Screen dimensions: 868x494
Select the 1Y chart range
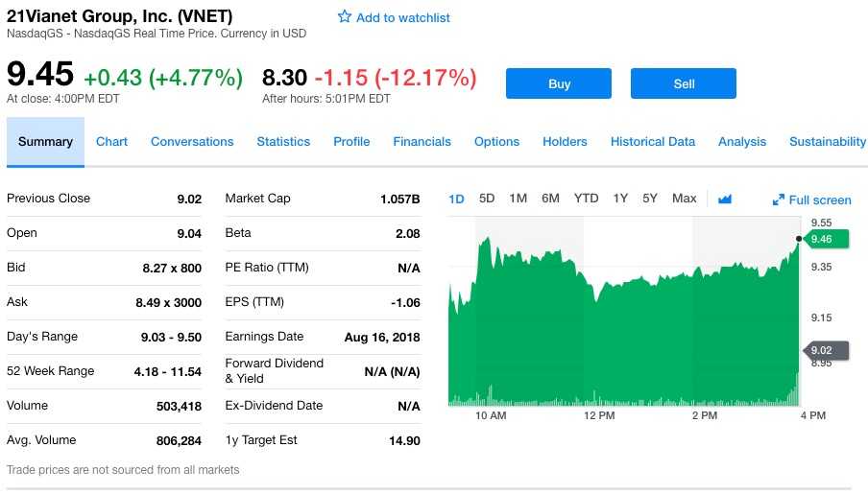tap(620, 198)
